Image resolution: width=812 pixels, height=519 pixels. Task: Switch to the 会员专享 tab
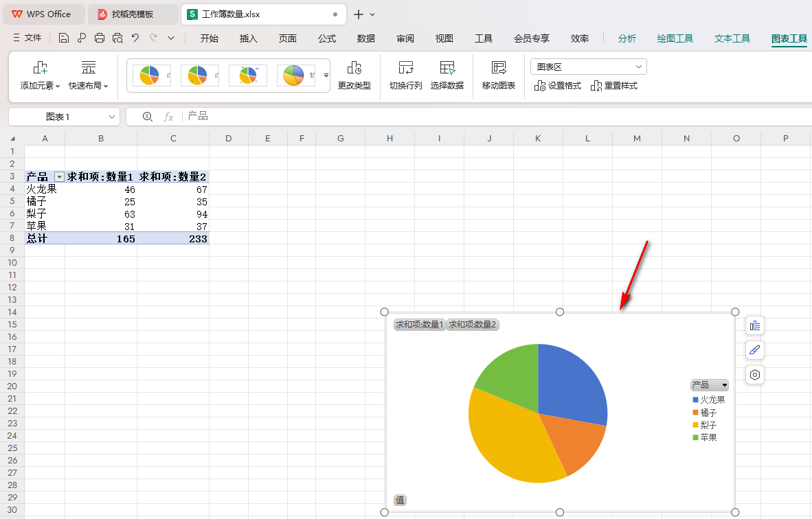[532, 38]
